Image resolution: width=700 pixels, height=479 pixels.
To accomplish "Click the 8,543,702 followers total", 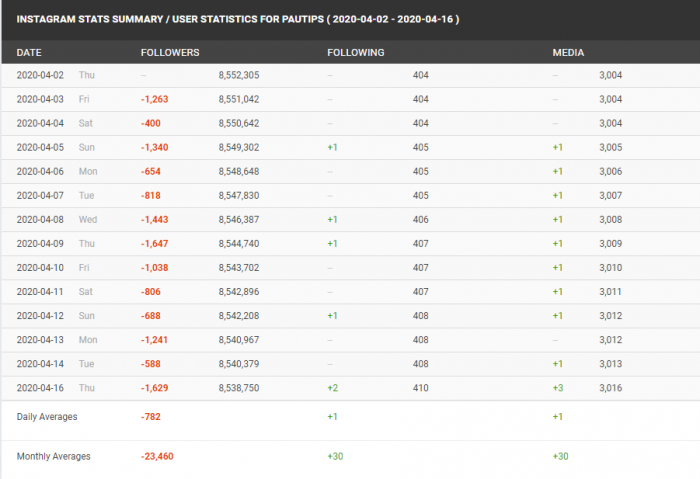I will pos(239,267).
